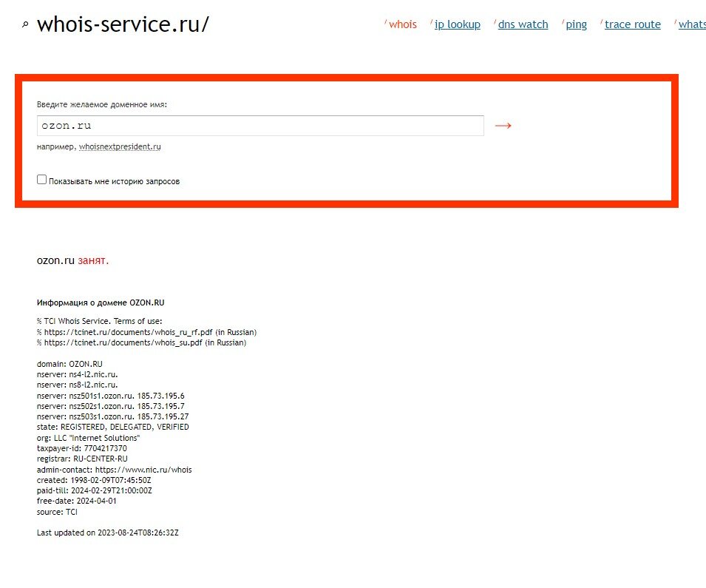The height and width of the screenshot is (588, 706).
Task: Click the 'source: TCI' line
Action: 57,512
